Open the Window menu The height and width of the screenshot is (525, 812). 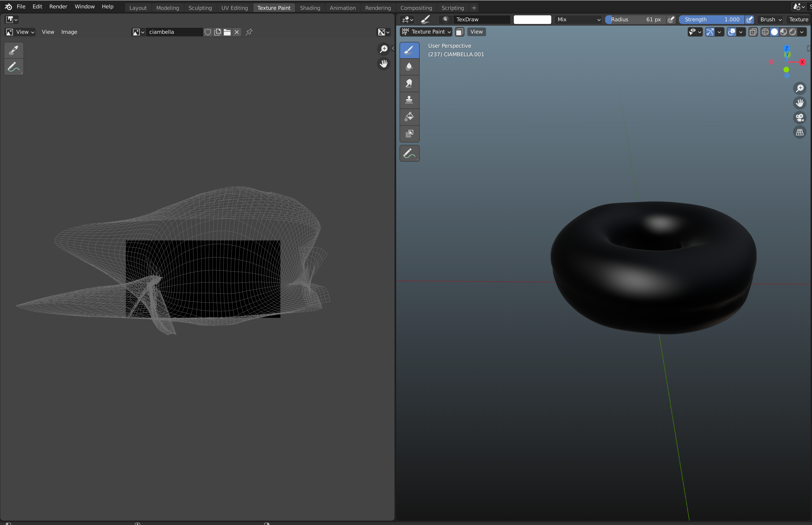click(x=85, y=6)
